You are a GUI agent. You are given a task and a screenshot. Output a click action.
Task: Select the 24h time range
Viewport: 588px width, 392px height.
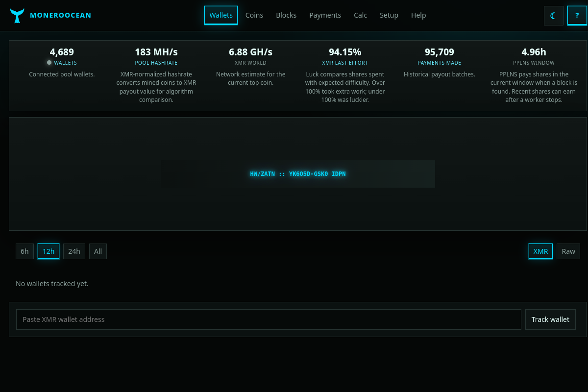click(74, 251)
